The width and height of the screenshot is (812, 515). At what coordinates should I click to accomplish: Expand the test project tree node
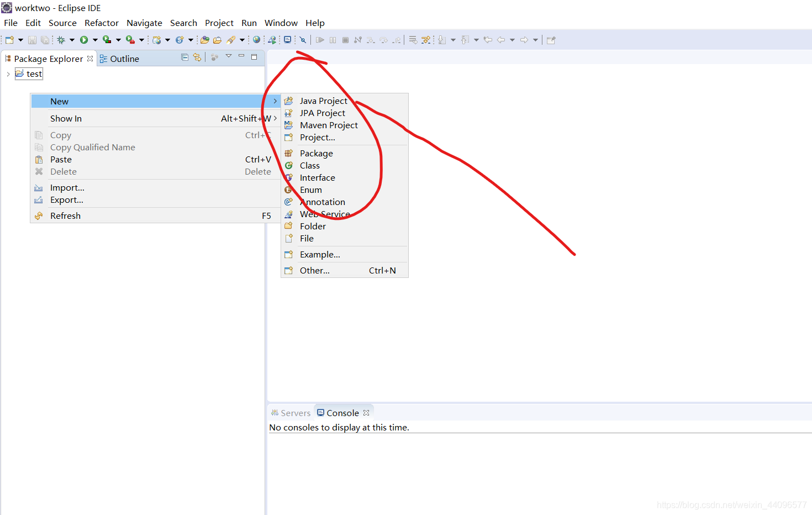pyautogui.click(x=8, y=74)
